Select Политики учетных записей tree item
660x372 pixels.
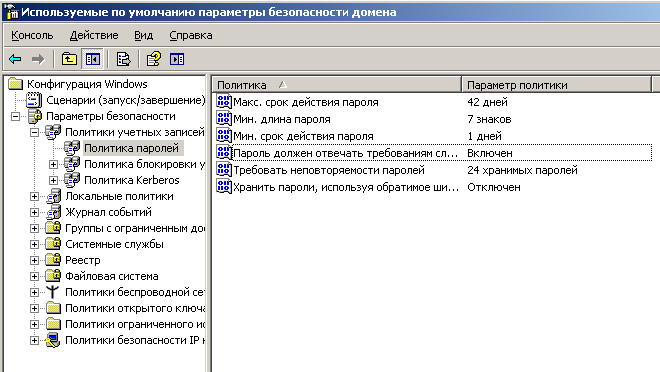point(135,132)
